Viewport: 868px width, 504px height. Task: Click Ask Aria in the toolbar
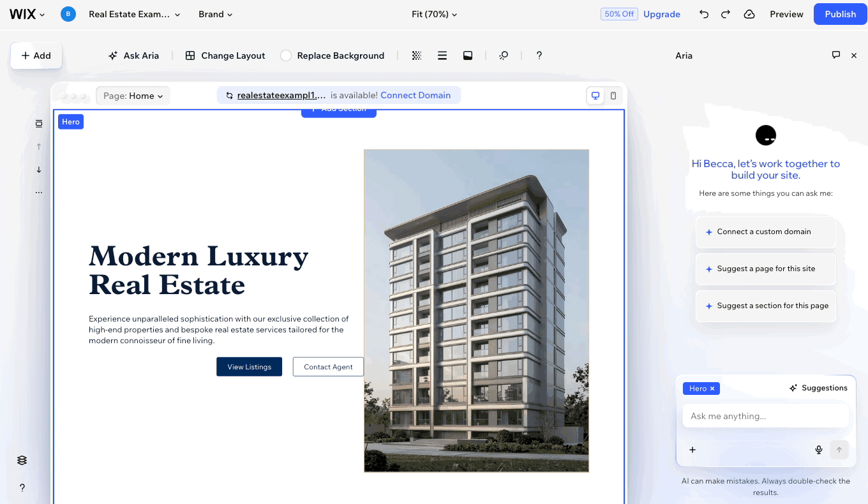(133, 56)
